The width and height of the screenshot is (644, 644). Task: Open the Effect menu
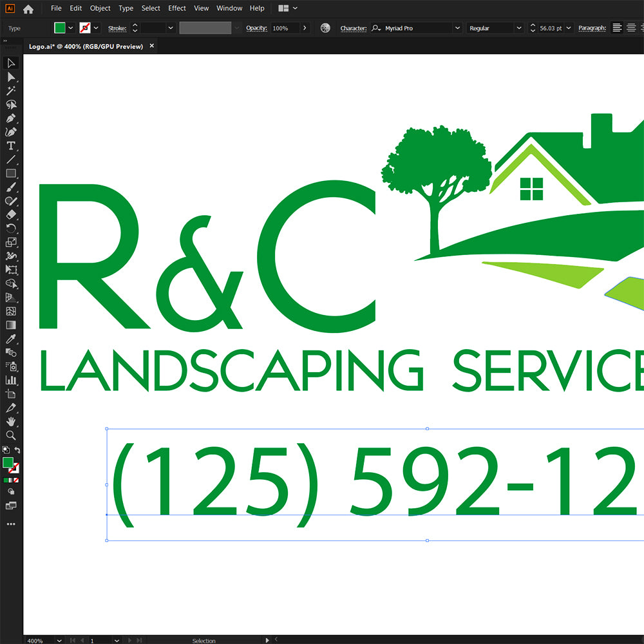[x=177, y=8]
